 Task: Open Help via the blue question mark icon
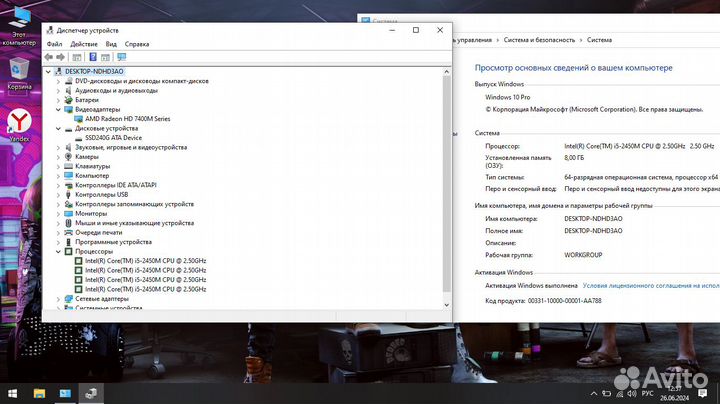[93, 57]
